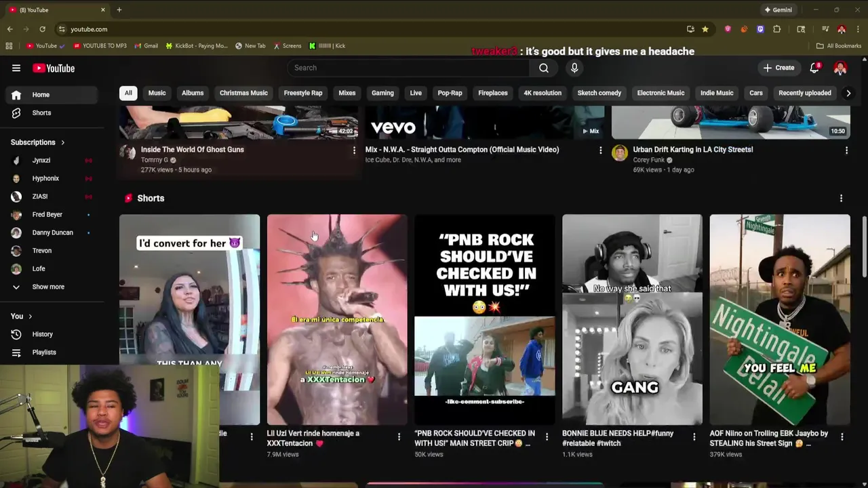Select the Pop-Rap chip

tap(450, 93)
